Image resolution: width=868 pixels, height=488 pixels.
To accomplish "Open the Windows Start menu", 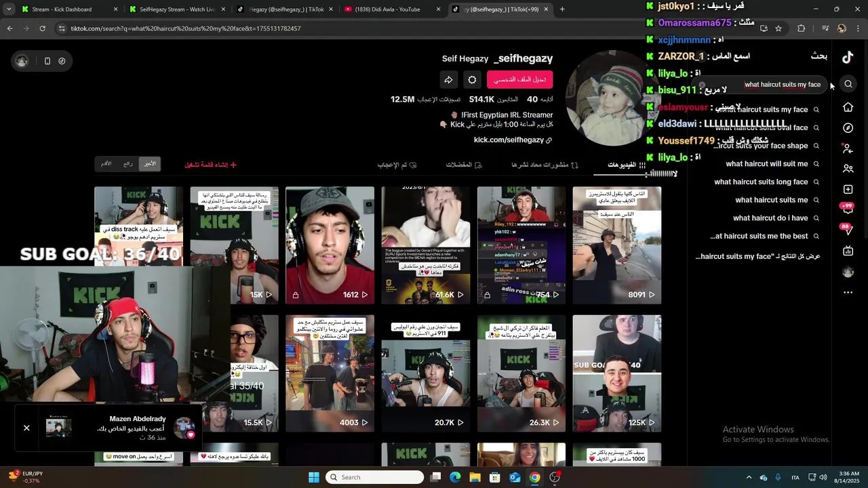I will click(314, 477).
